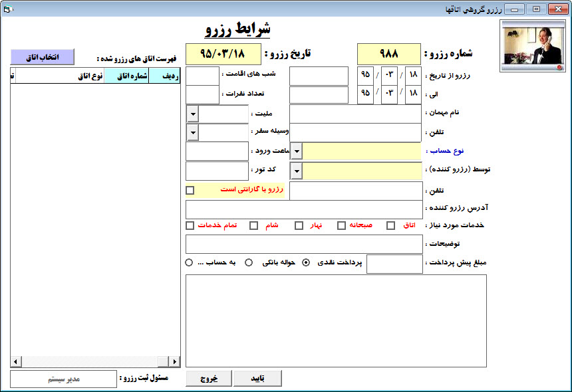This screenshot has width=572, height=392.
Task: Click the 'انتخاب اتاق' button
Action: point(43,57)
